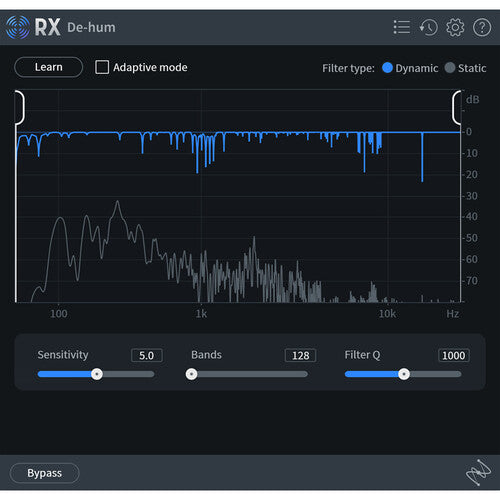500x500 pixels.
Task: Select the Static filter type
Action: (450, 68)
